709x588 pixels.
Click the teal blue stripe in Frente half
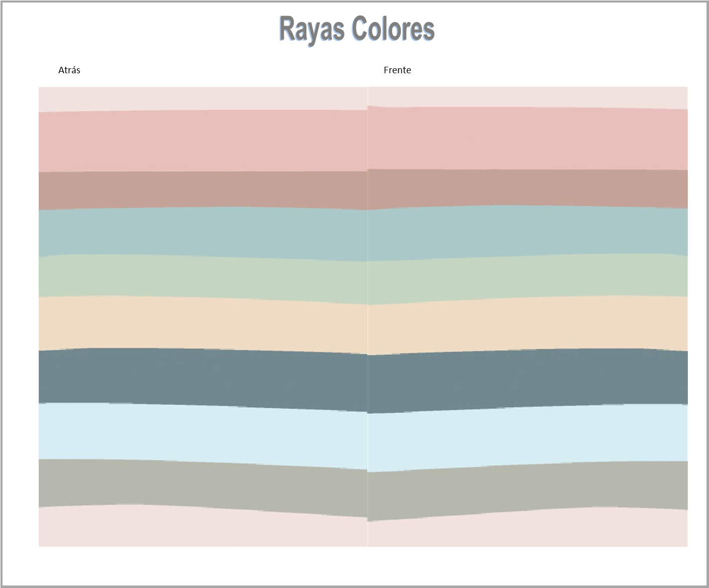[527, 232]
